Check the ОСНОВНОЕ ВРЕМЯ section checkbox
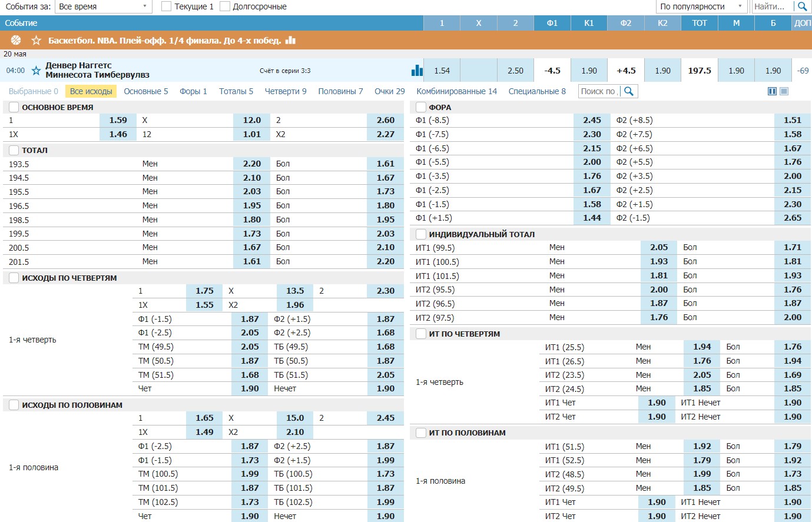The height and width of the screenshot is (522, 812). 14,107
